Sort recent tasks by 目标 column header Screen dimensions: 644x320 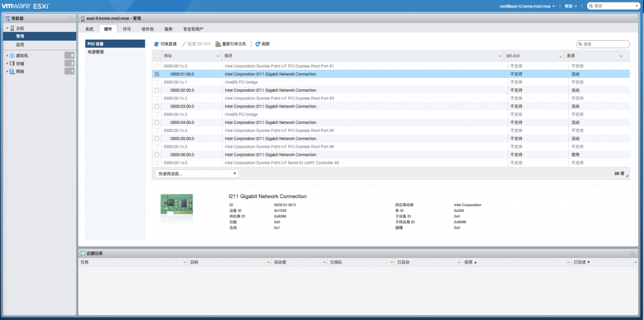click(x=229, y=262)
